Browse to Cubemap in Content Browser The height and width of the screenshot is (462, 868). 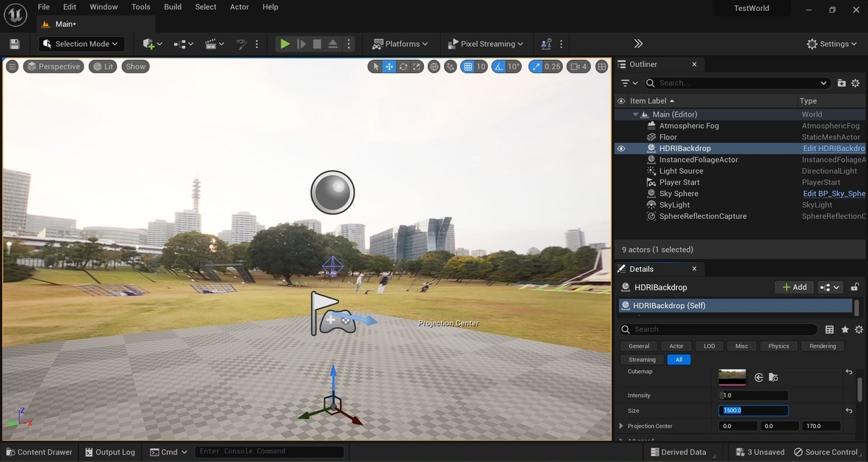pyautogui.click(x=773, y=377)
